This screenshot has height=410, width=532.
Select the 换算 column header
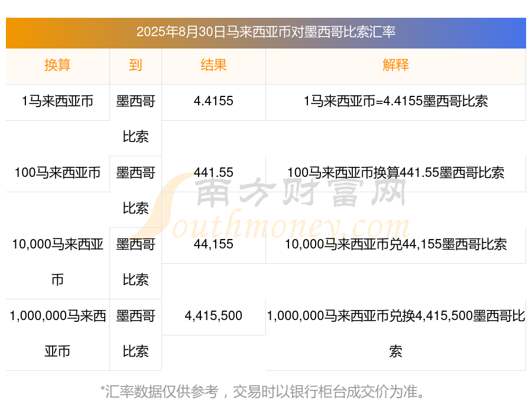[57, 64]
